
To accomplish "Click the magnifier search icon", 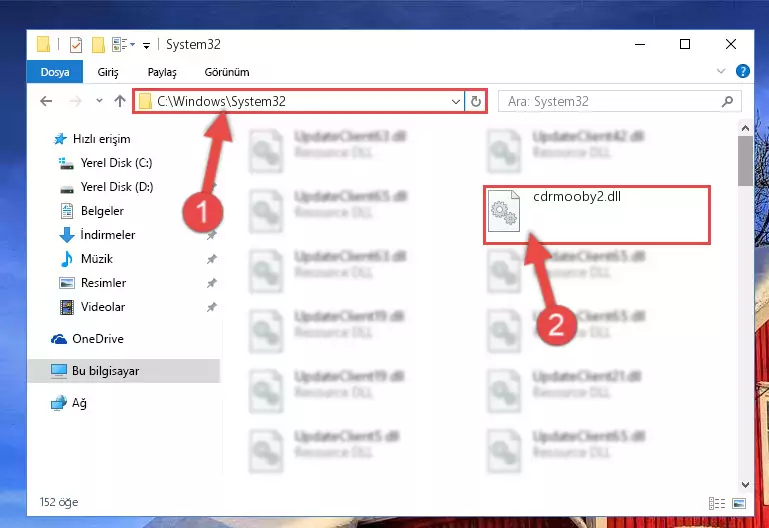I will click(727, 101).
